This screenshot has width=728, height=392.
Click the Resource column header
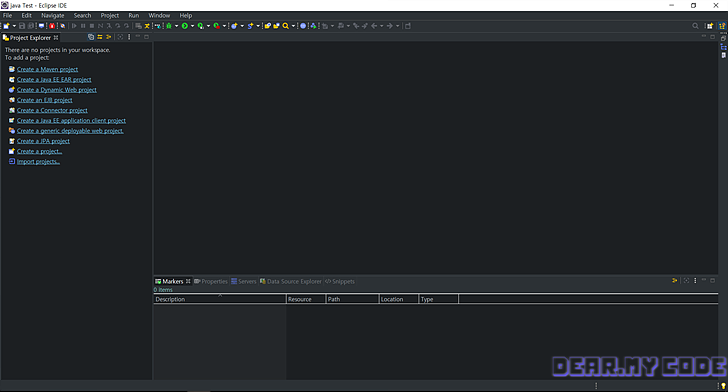pyautogui.click(x=306, y=299)
